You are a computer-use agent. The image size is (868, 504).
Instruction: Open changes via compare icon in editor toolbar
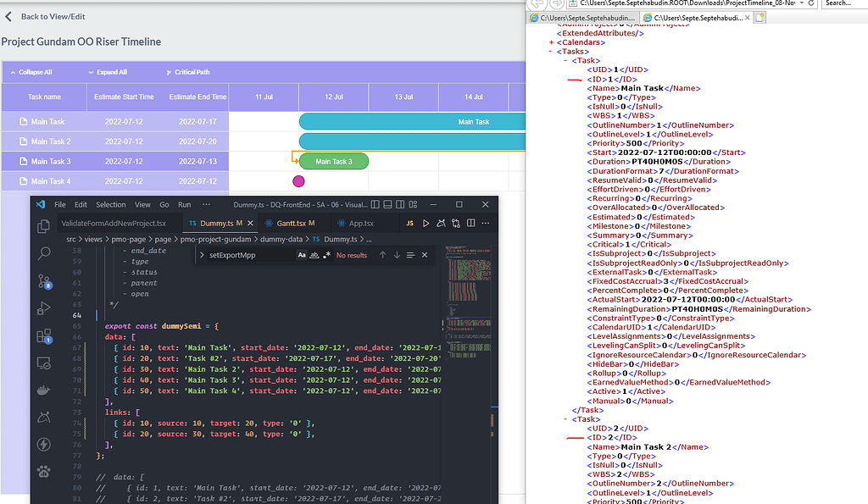(455, 224)
